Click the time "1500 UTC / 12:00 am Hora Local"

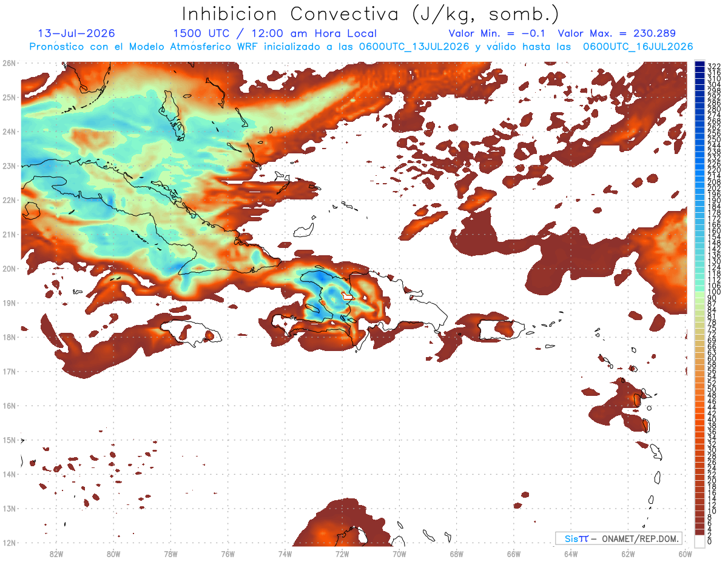point(275,34)
